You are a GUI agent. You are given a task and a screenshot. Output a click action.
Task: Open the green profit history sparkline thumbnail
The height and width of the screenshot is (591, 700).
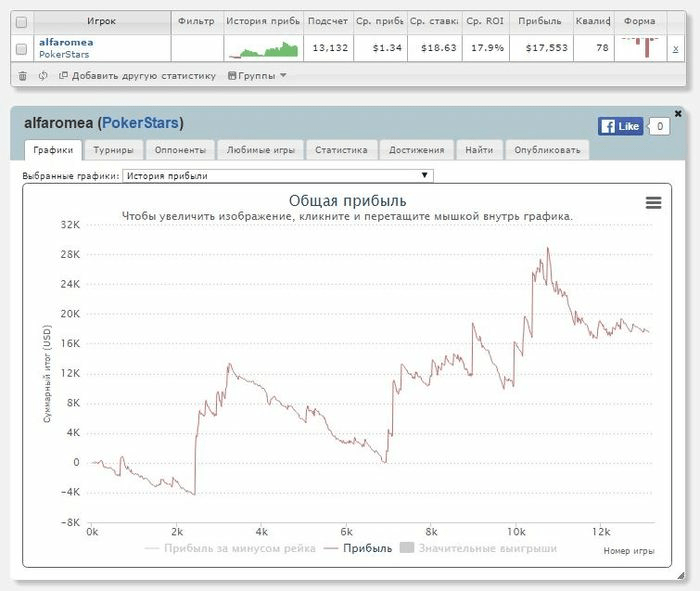tap(263, 50)
